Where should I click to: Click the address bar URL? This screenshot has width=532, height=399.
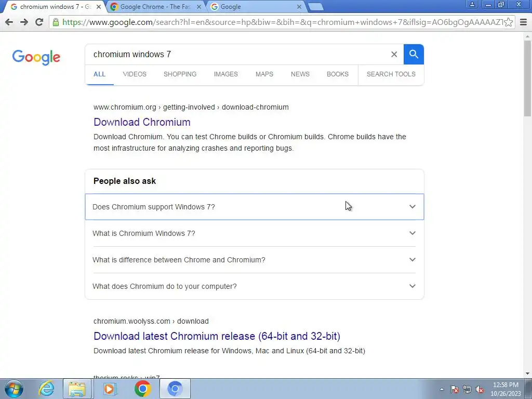pos(282,22)
